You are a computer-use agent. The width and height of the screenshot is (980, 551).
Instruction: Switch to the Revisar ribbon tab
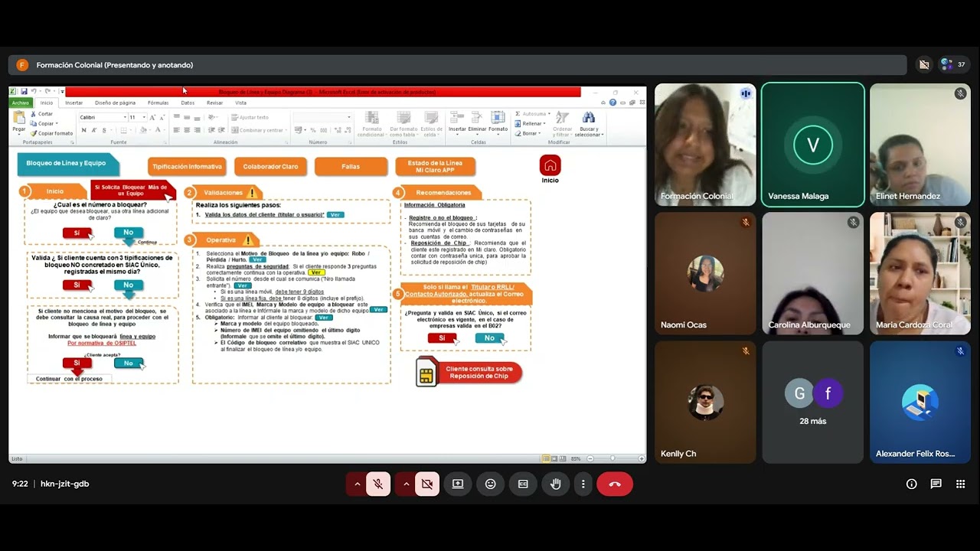tap(215, 103)
